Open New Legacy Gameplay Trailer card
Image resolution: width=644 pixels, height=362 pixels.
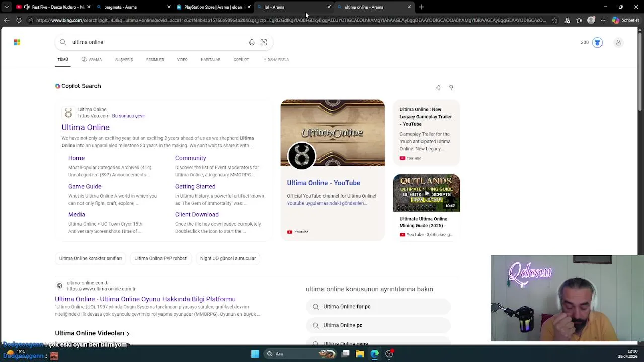click(x=426, y=132)
